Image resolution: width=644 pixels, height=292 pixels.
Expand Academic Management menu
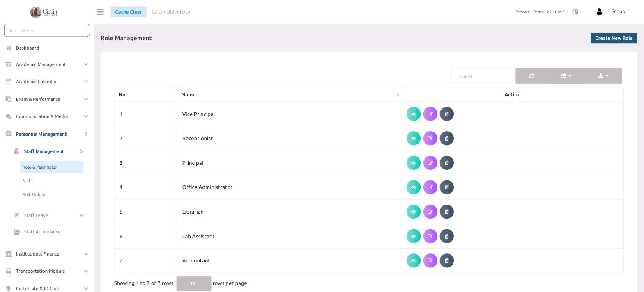[47, 64]
